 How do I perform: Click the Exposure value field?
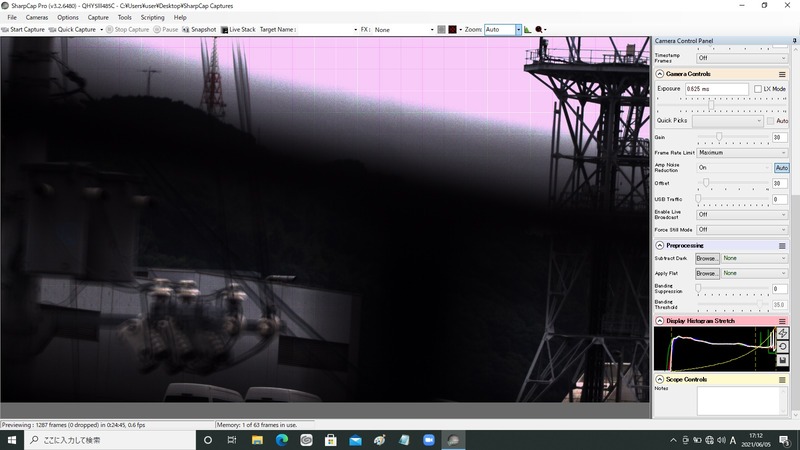(716, 89)
